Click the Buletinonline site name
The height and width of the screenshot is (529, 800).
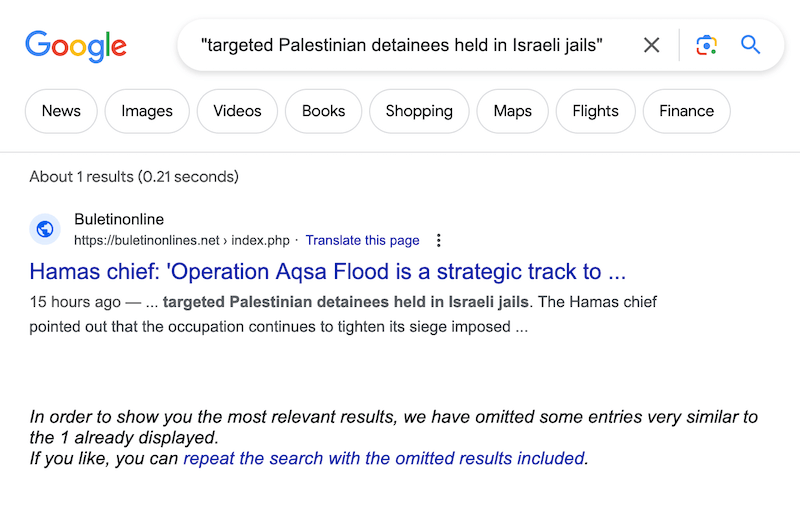(119, 219)
